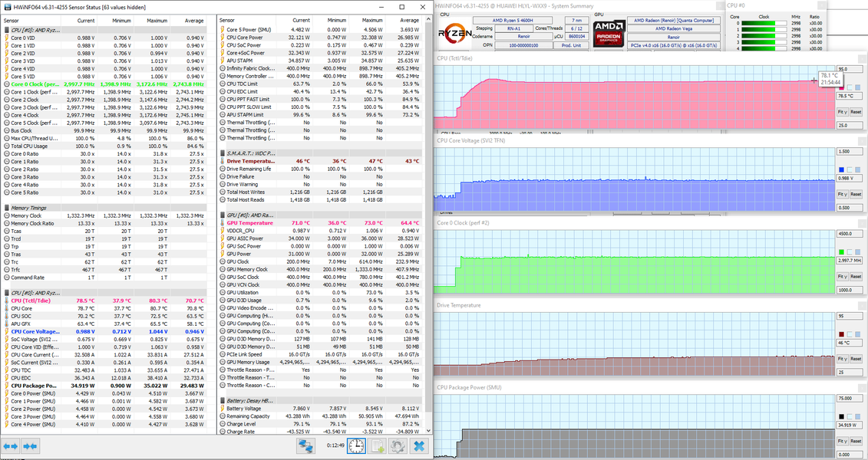868x460 pixels.
Task: Click the lightning icon beside CPU Core Power
Action: tap(223, 38)
